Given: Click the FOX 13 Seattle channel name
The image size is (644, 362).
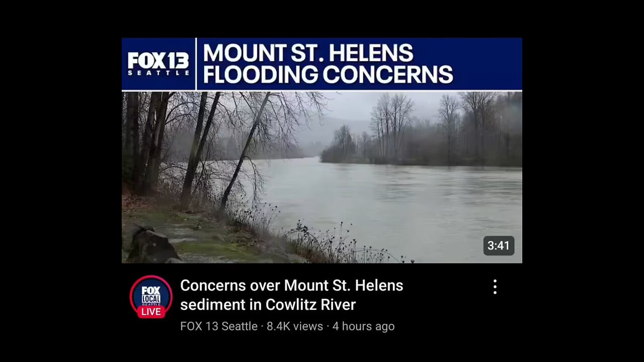Looking at the screenshot, I should [x=219, y=326].
